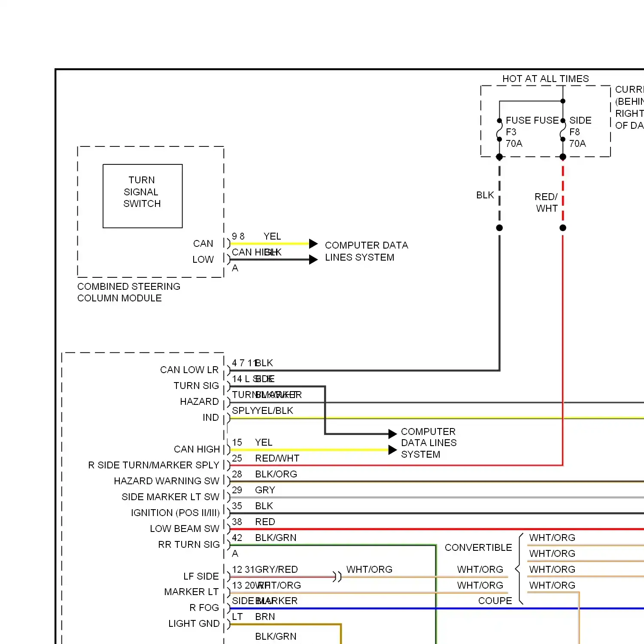Select the 9 8 YEL pin label
The width and height of the screenshot is (644, 644).
(x=256, y=236)
